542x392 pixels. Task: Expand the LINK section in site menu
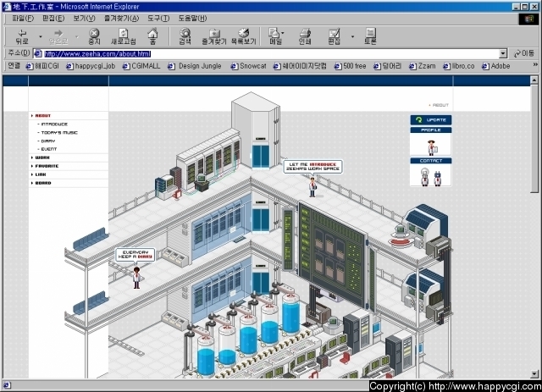[39, 174]
